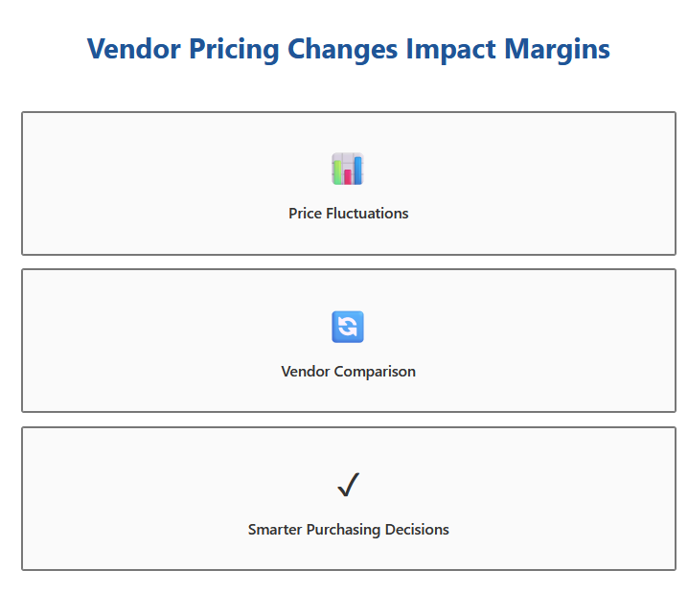Viewport: 688px width, 616px height.
Task: Click the checkmark icon
Action: point(348,486)
